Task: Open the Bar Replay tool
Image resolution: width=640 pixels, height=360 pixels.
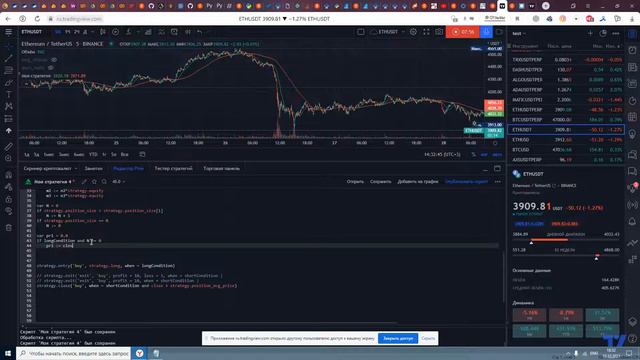Action: [x=187, y=32]
